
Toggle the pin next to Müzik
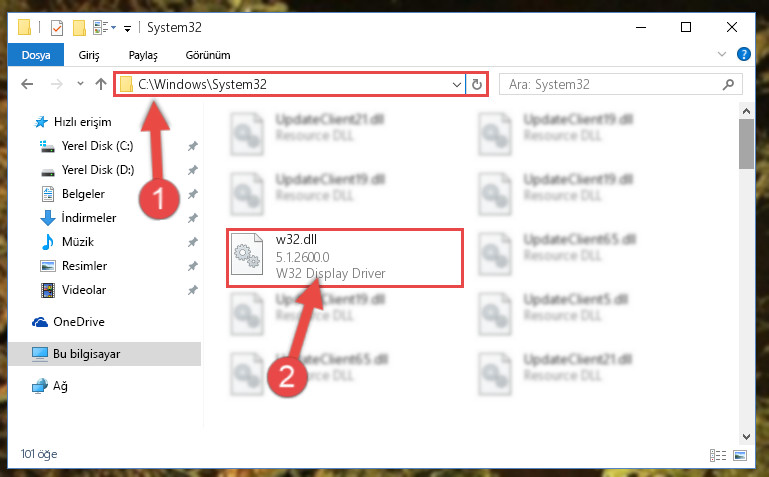[193, 242]
